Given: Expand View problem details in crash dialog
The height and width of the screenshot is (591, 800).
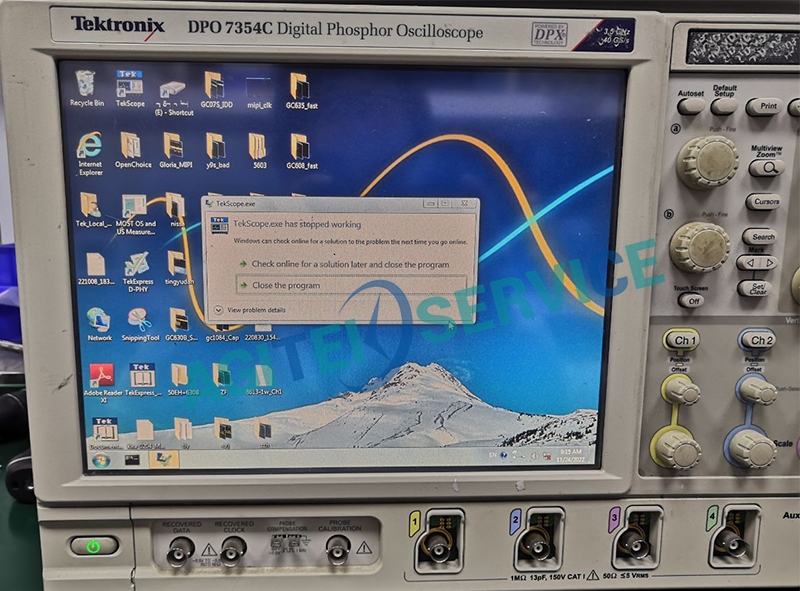Looking at the screenshot, I should [x=250, y=310].
